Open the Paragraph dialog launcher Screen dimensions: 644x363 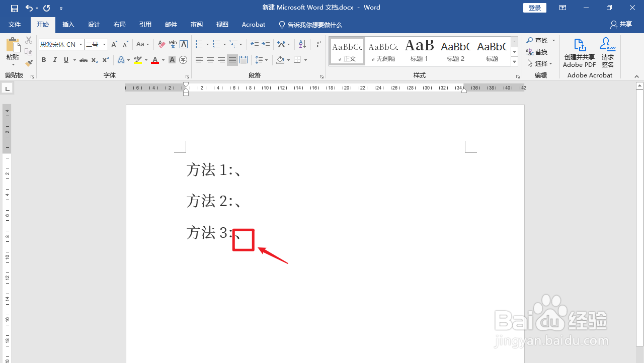(x=321, y=76)
